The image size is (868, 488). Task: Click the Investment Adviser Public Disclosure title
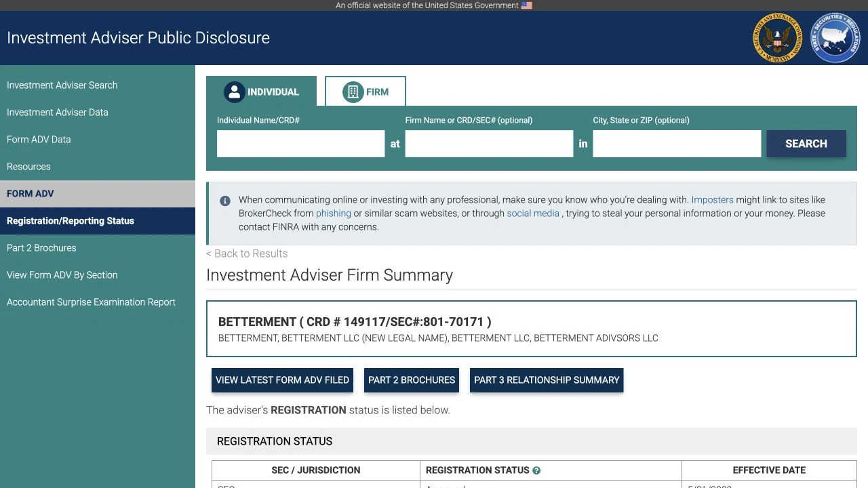(138, 38)
